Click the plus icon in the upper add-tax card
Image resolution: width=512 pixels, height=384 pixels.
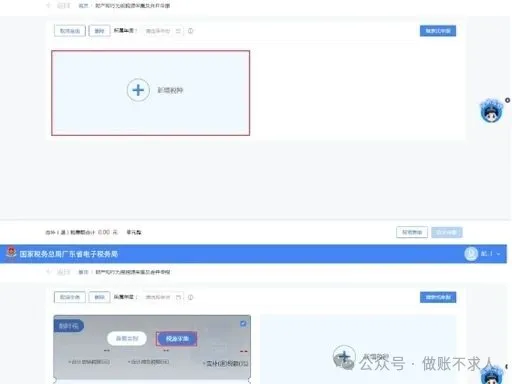pos(138,90)
